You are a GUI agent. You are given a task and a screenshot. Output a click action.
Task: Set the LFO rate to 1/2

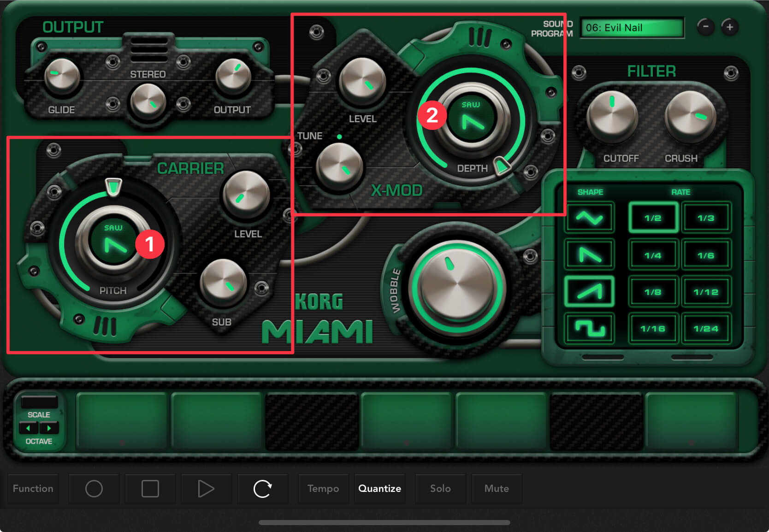pos(653,218)
